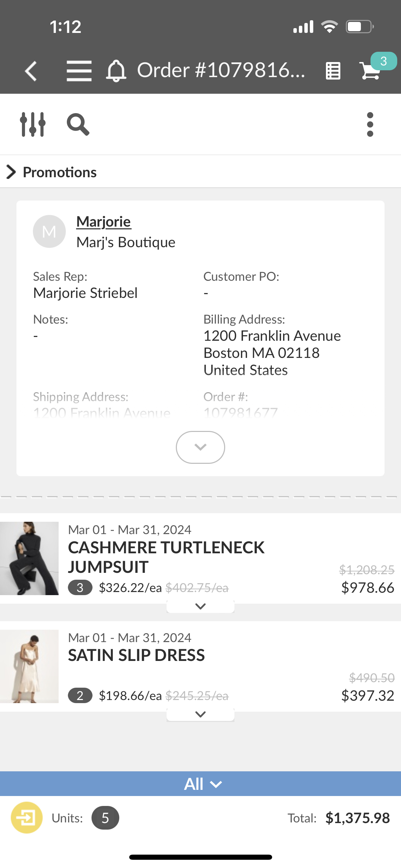401x868 pixels.
Task: Tap the Satin Slip Dress title
Action: point(136,655)
